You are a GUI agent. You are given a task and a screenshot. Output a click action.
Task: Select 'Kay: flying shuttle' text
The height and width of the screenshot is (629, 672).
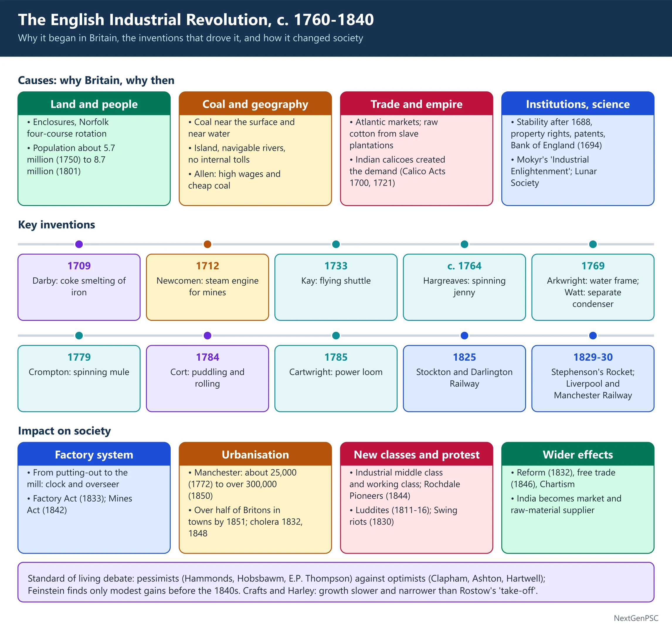(336, 281)
